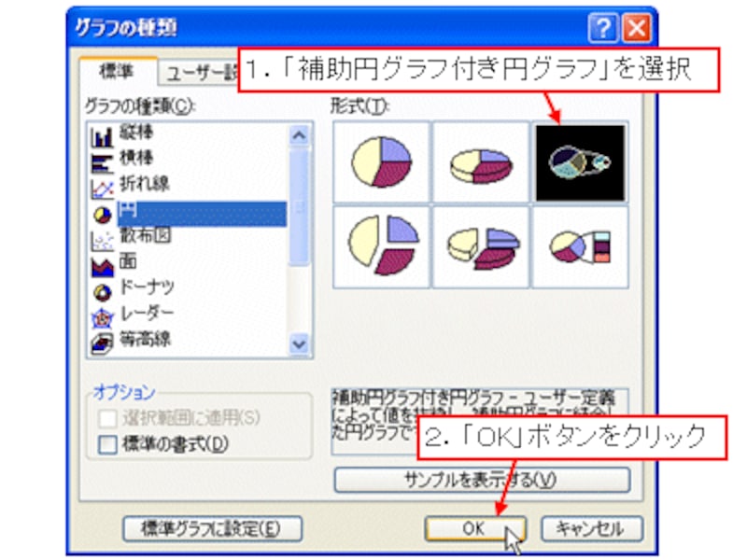Click chart type list scroll-up arrow

point(299,135)
